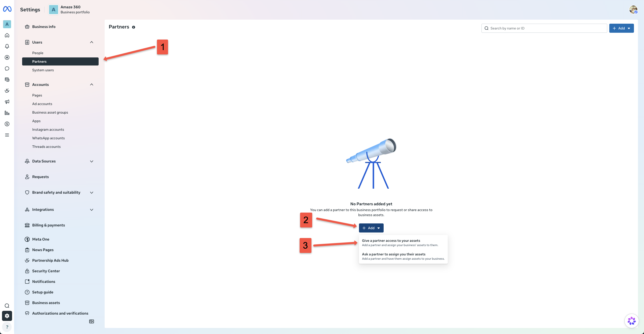
Task: Open All tools hamburger menu icon
Action: tap(7, 135)
